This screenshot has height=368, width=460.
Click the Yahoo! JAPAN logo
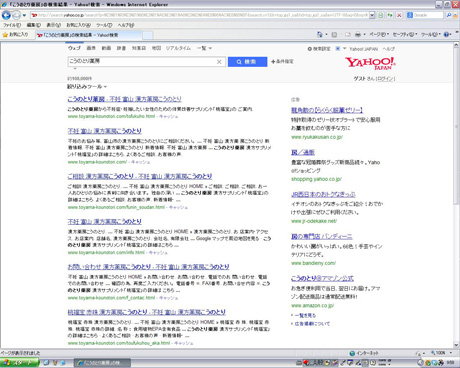[x=370, y=63]
